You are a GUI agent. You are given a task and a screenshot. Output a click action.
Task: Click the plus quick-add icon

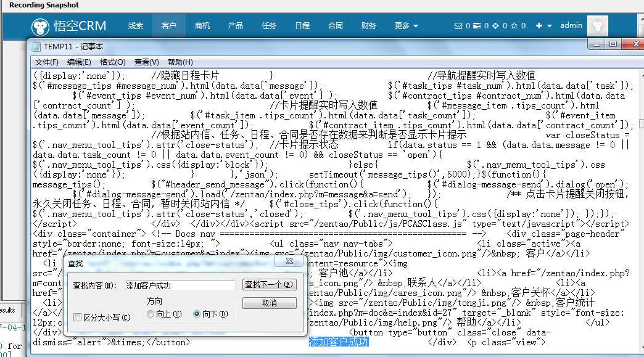tap(539, 26)
